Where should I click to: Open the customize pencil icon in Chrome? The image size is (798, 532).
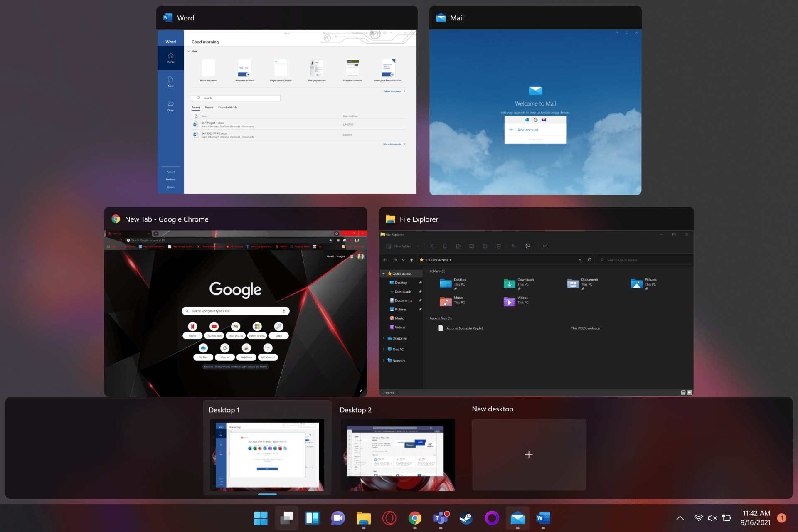(x=361, y=391)
